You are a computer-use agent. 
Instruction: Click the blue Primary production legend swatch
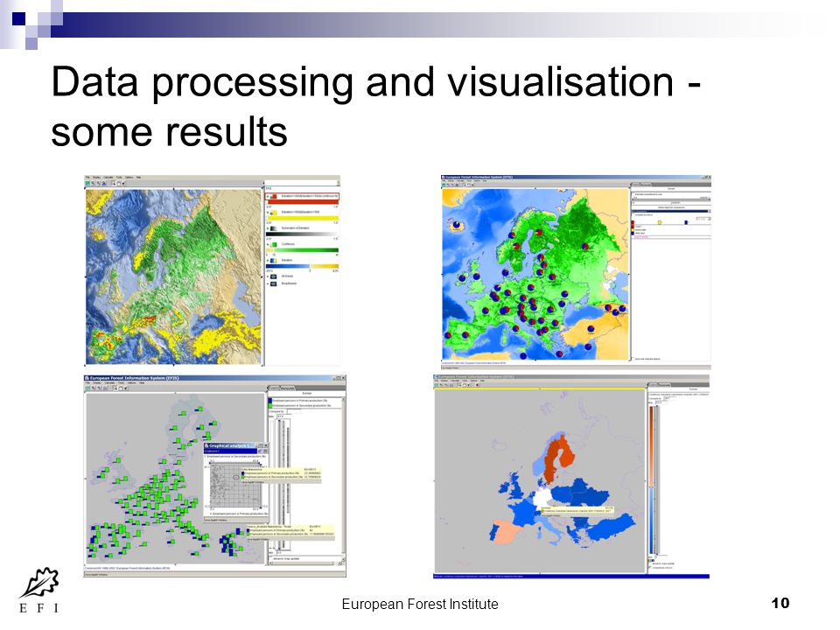[x=270, y=400]
